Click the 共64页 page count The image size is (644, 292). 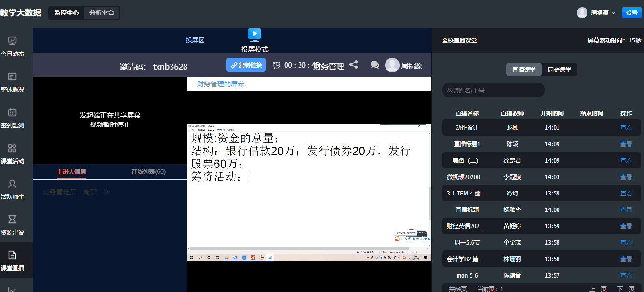(458, 289)
